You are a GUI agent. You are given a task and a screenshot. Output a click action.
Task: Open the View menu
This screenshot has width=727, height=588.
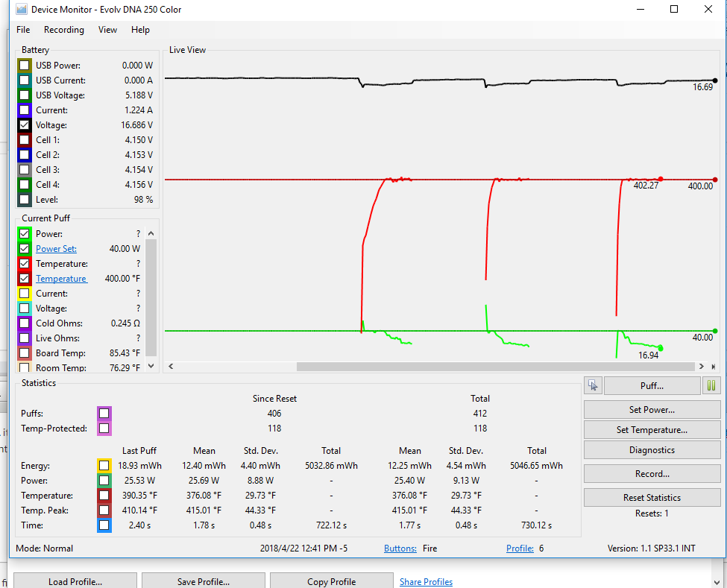pos(107,30)
